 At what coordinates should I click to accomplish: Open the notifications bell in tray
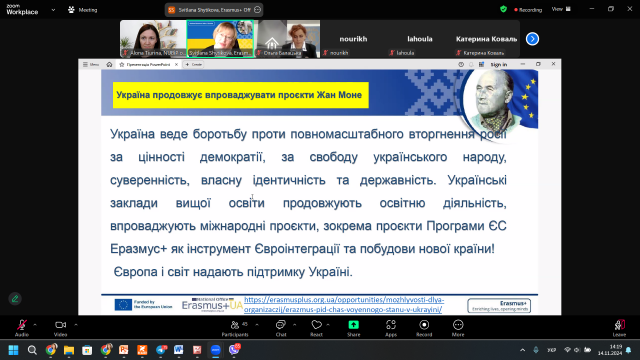coord(629,350)
